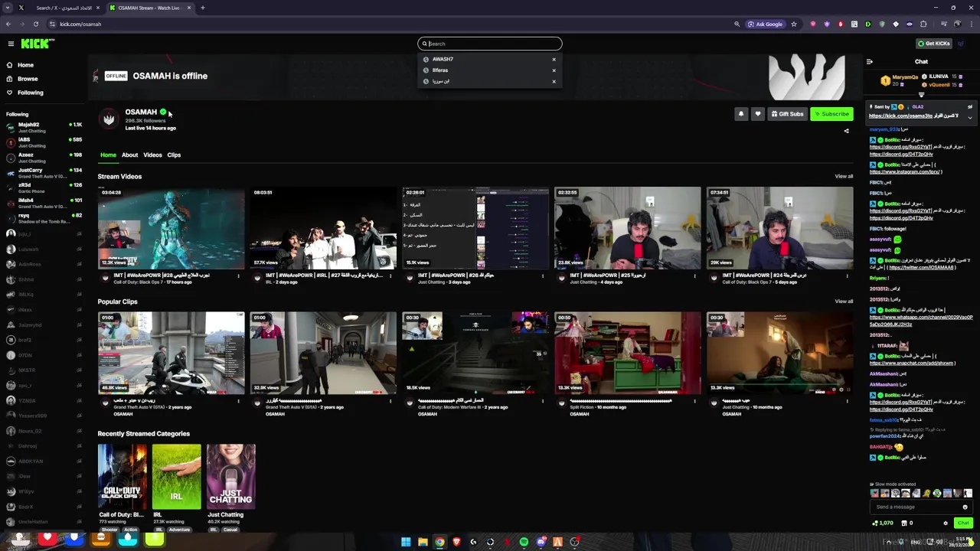This screenshot has width=980, height=551.
Task: Open the #28 Black Ops 7 stream video
Action: [x=171, y=228]
